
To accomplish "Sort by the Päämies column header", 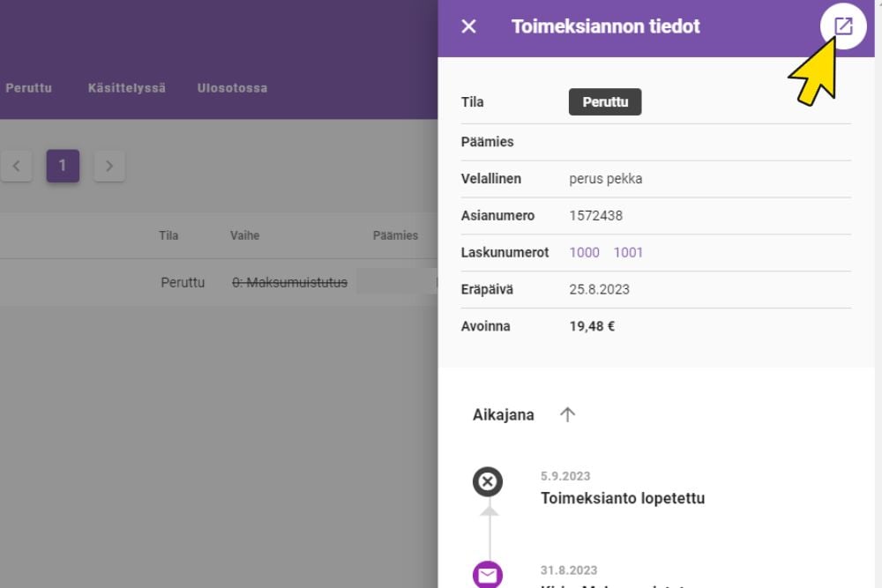I will pyautogui.click(x=395, y=235).
